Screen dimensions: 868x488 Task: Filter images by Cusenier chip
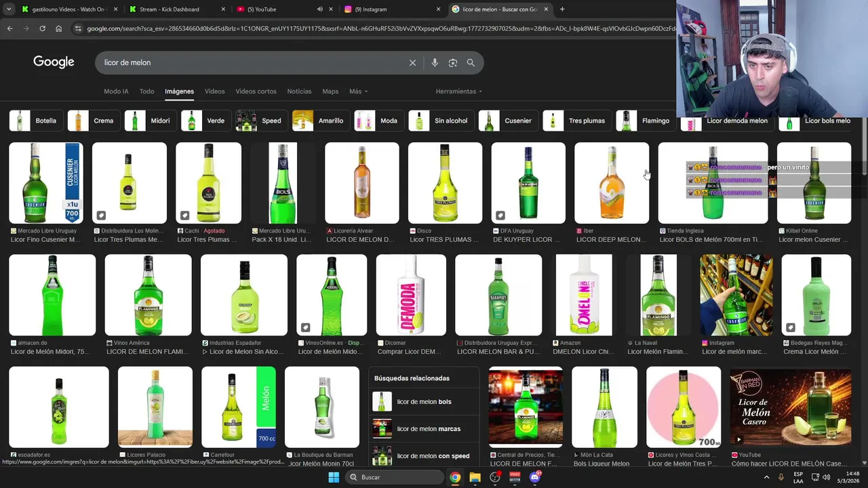(x=509, y=121)
